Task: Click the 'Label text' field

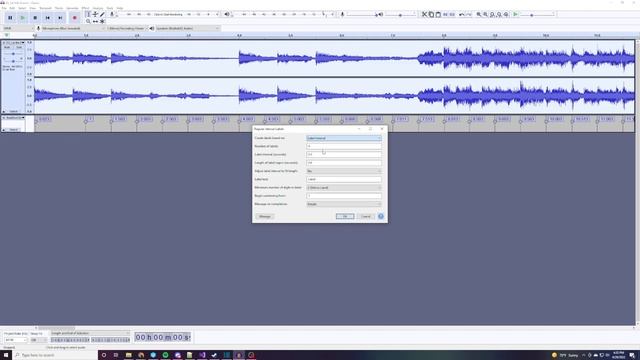Action: pos(344,179)
